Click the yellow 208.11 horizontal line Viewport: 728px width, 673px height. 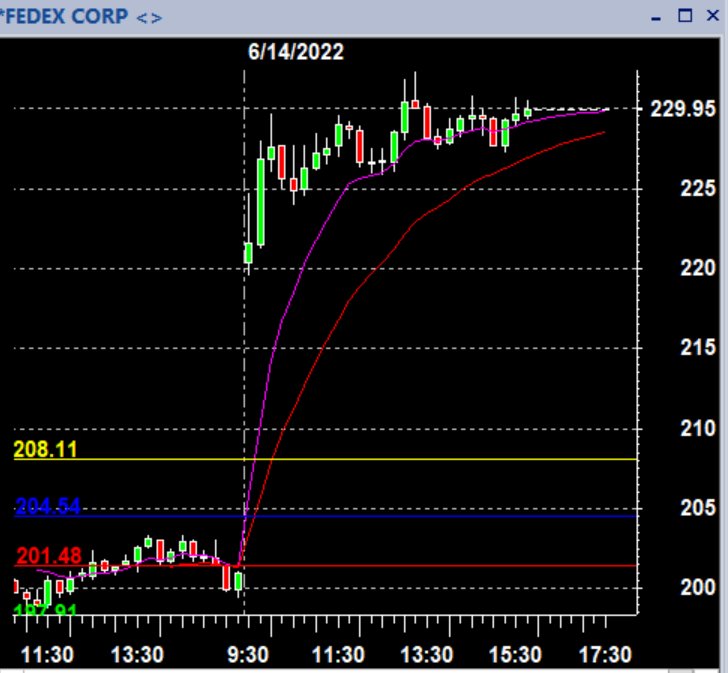[x=325, y=459]
